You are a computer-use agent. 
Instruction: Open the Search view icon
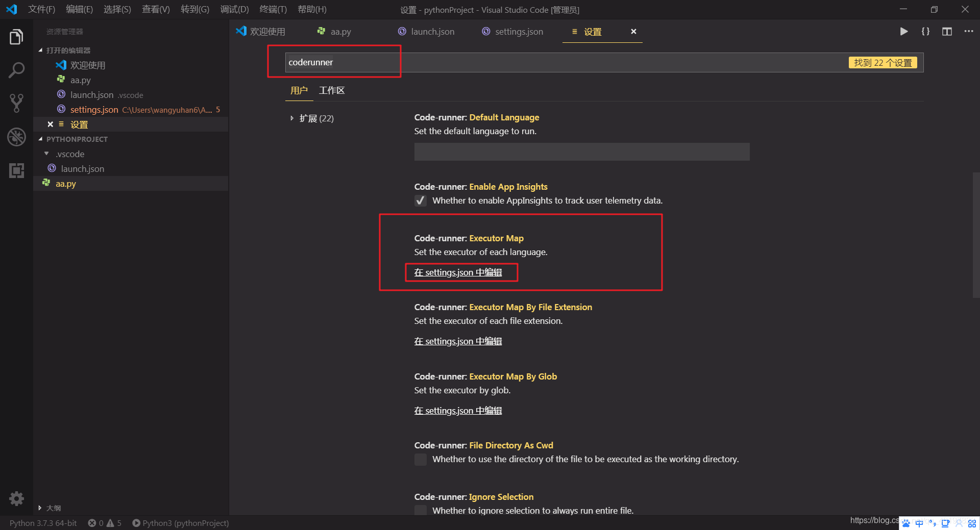pos(16,70)
